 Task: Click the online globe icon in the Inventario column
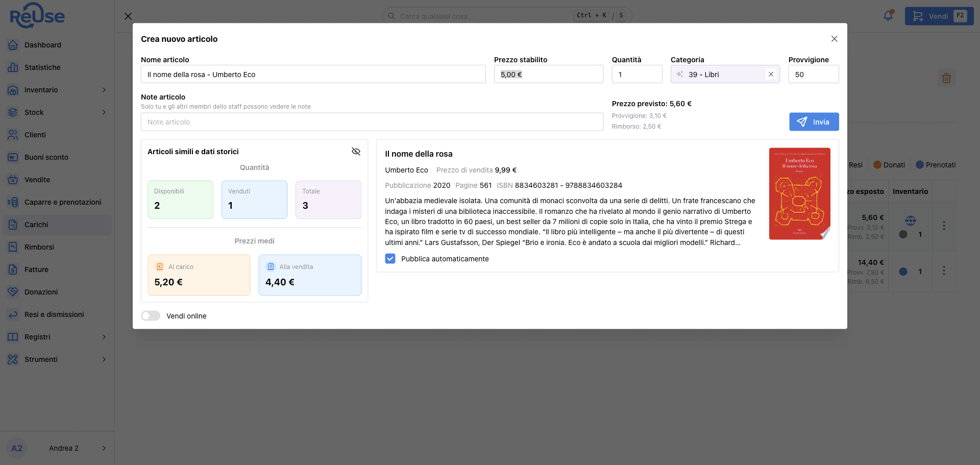point(911,221)
